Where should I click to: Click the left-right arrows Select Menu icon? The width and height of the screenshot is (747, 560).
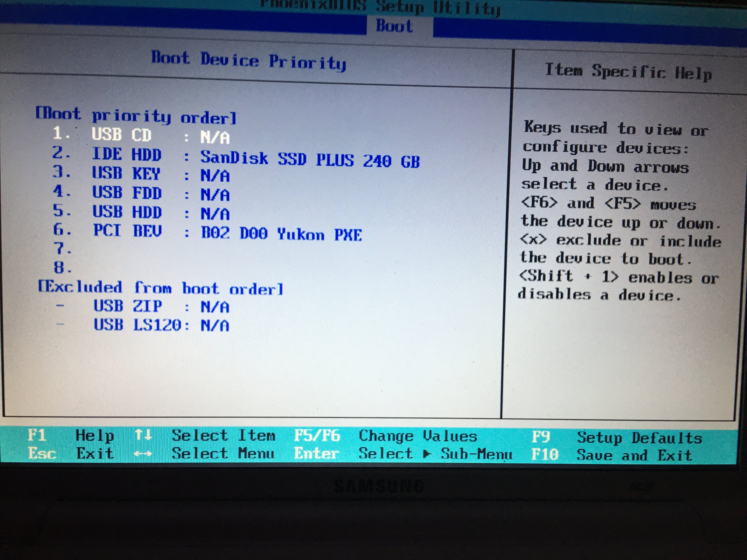tap(143, 454)
